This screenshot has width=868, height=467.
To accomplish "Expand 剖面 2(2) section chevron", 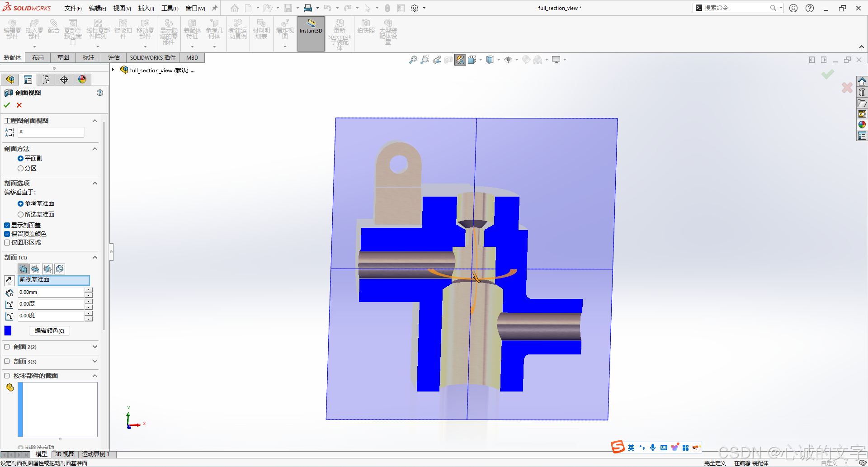I will 95,347.
